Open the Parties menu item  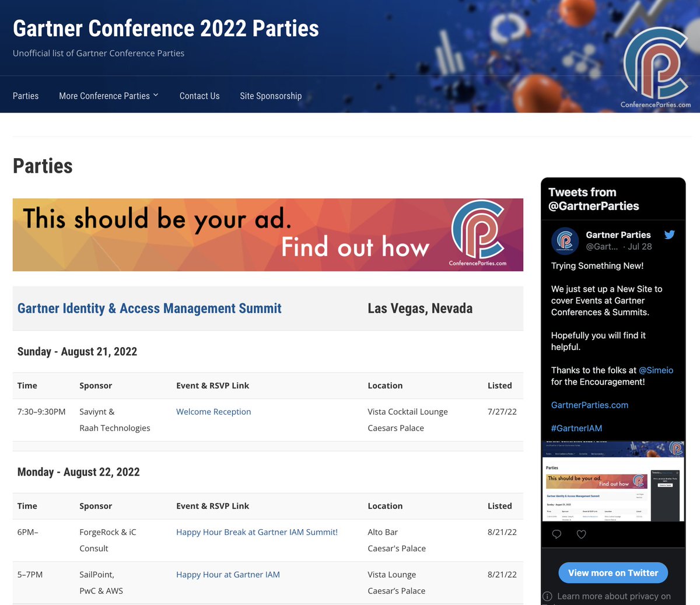coord(26,96)
